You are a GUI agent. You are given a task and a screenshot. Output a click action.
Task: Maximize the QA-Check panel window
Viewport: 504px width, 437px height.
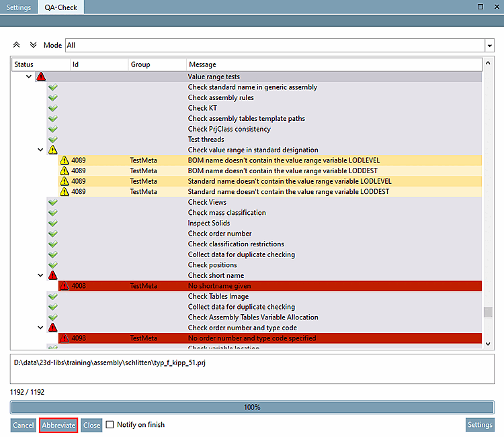click(480, 7)
